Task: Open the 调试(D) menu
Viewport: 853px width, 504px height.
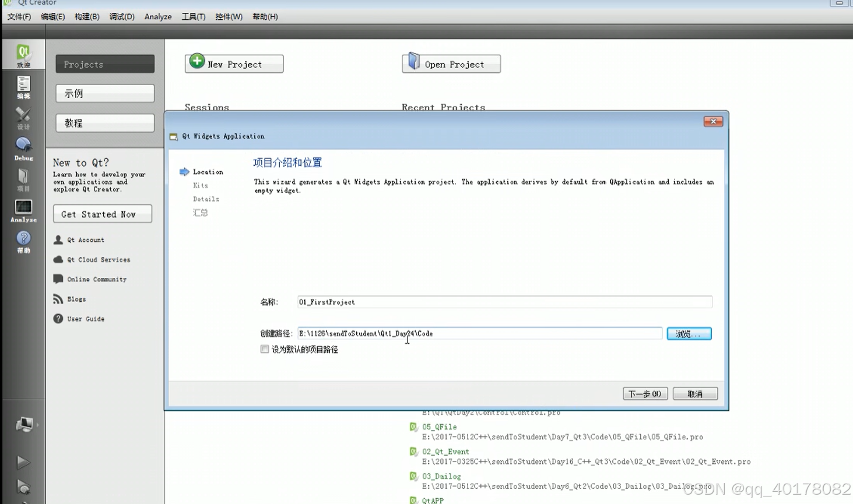Action: point(122,17)
